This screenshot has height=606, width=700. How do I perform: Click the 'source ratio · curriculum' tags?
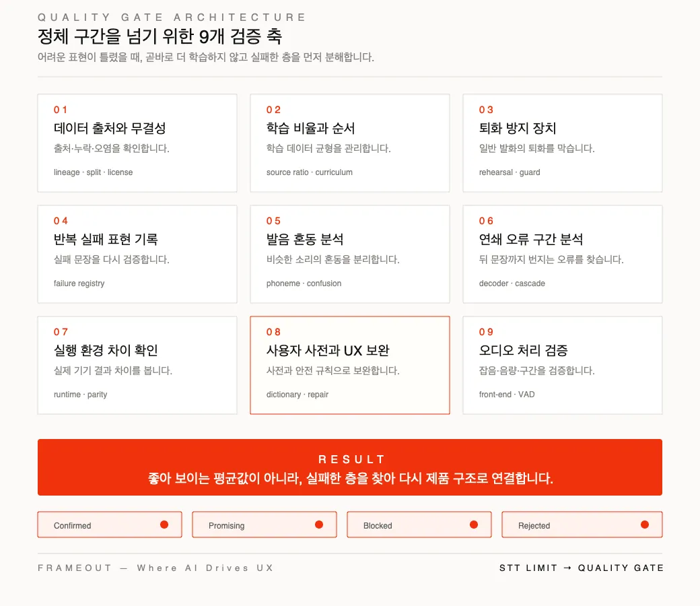pyautogui.click(x=310, y=172)
